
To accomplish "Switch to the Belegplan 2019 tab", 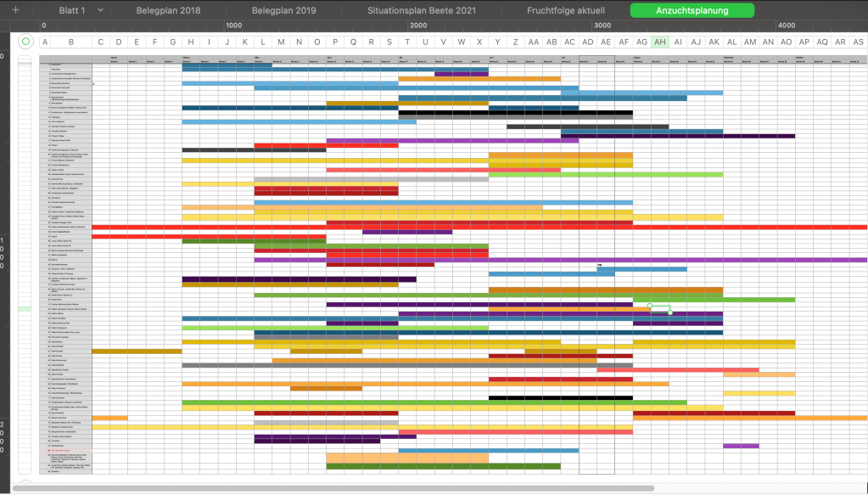I will coord(283,10).
